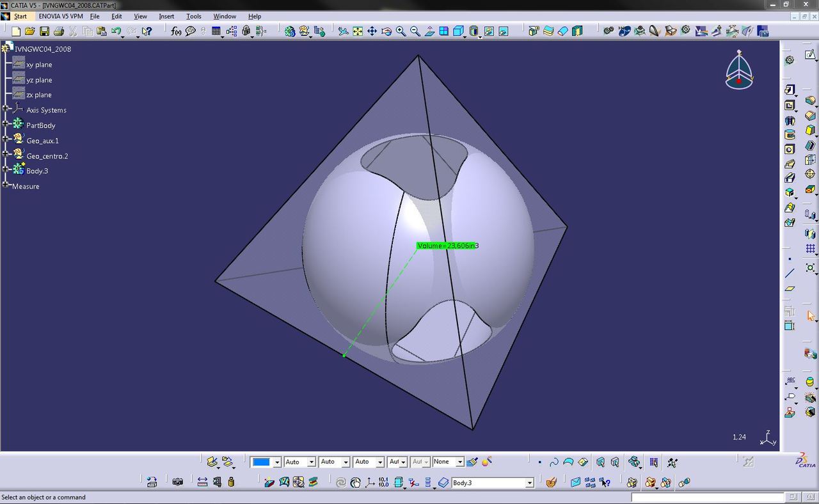819x504 pixels.
Task: Select the xy plane in the tree
Action: pos(39,65)
